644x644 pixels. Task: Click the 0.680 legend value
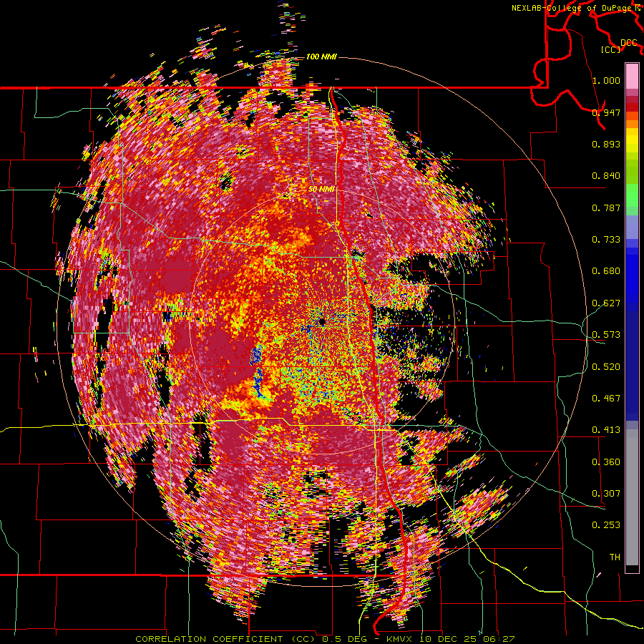click(x=606, y=271)
